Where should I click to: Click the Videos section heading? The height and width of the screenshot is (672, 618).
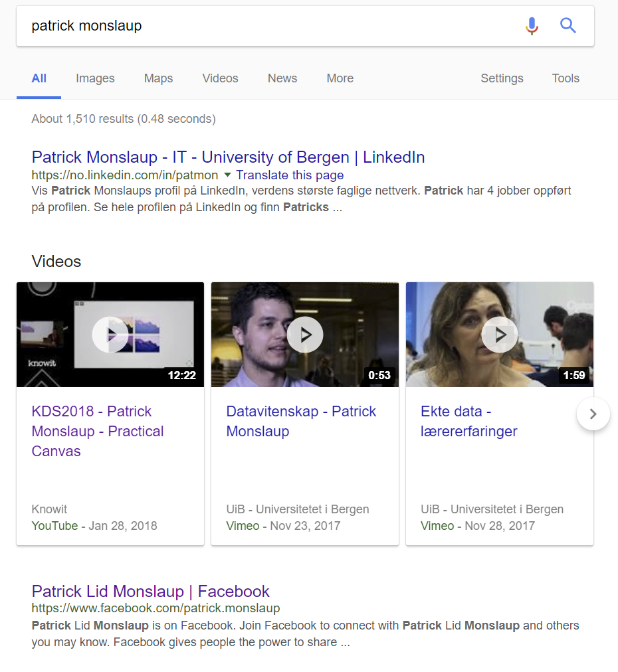[x=56, y=262]
